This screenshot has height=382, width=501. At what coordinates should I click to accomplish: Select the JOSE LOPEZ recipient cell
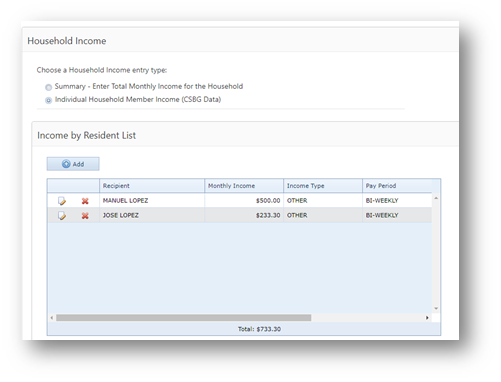click(x=152, y=215)
